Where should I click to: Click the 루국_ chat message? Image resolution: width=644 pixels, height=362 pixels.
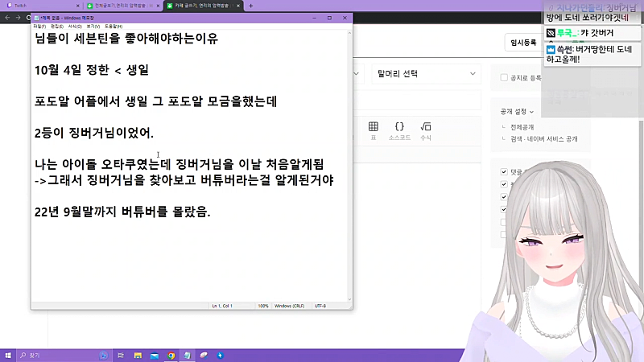tap(592, 33)
